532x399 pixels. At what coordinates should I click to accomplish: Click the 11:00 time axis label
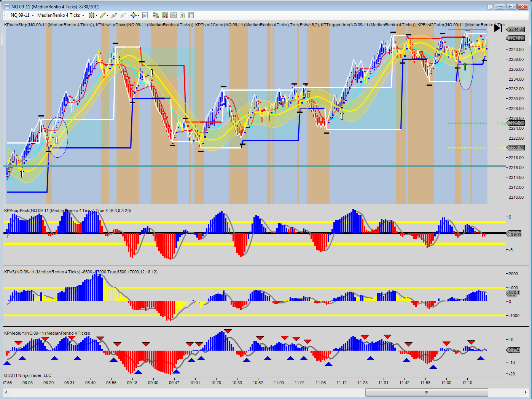(279, 383)
